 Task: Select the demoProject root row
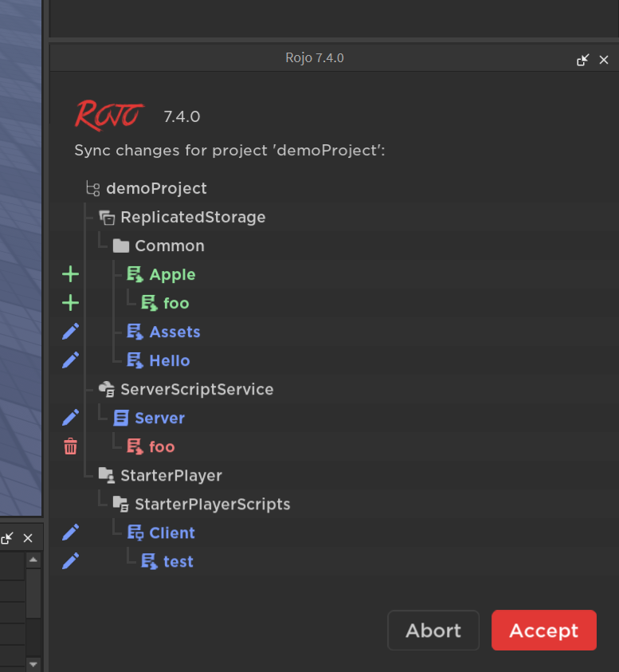[334, 188]
